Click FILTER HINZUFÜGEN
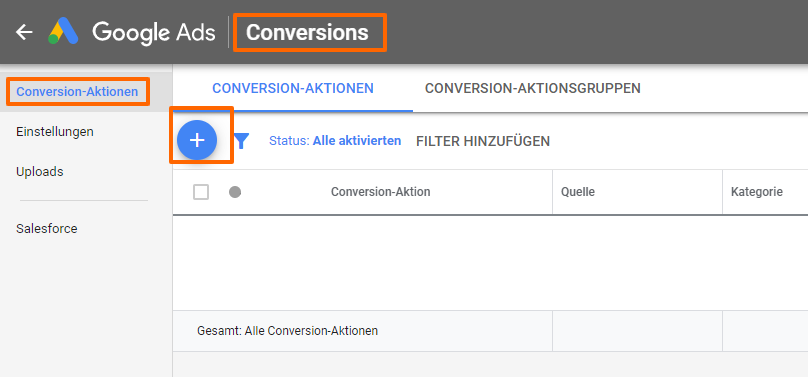 [483, 141]
